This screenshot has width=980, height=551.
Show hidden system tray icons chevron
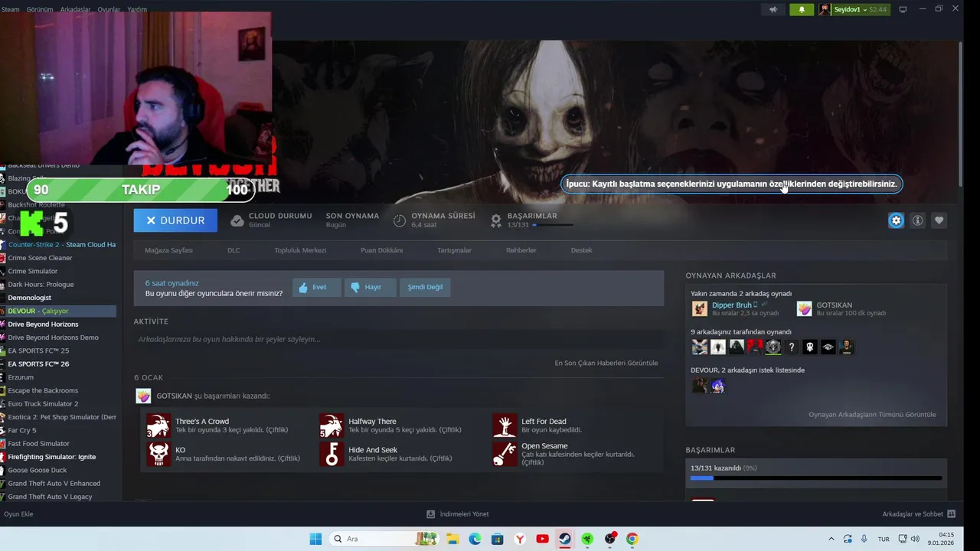coord(831,539)
